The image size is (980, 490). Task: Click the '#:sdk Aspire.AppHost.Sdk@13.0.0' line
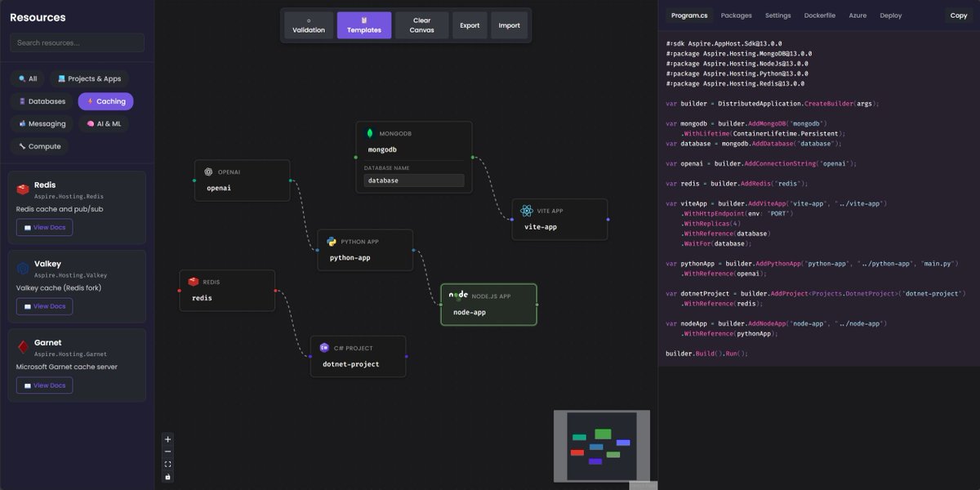(x=724, y=43)
